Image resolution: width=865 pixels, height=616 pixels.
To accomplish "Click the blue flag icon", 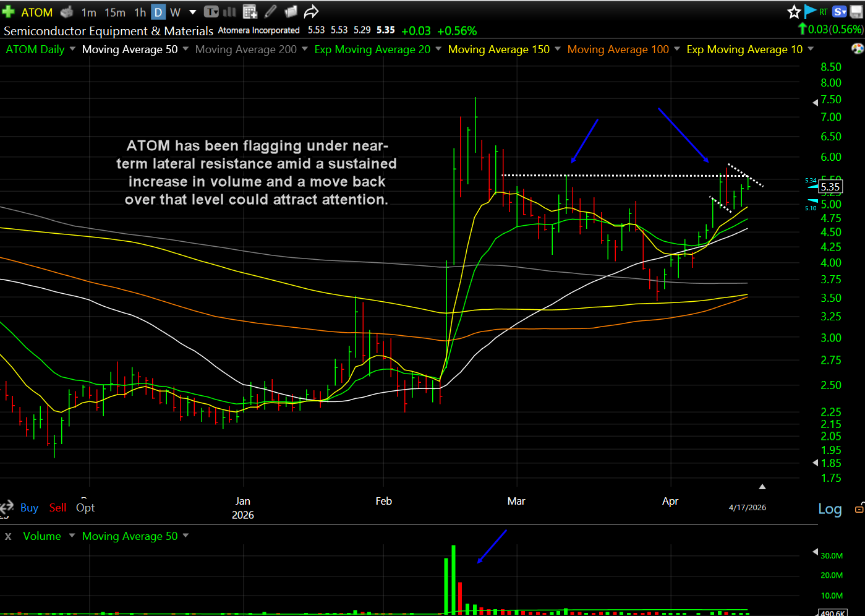I will (810, 12).
